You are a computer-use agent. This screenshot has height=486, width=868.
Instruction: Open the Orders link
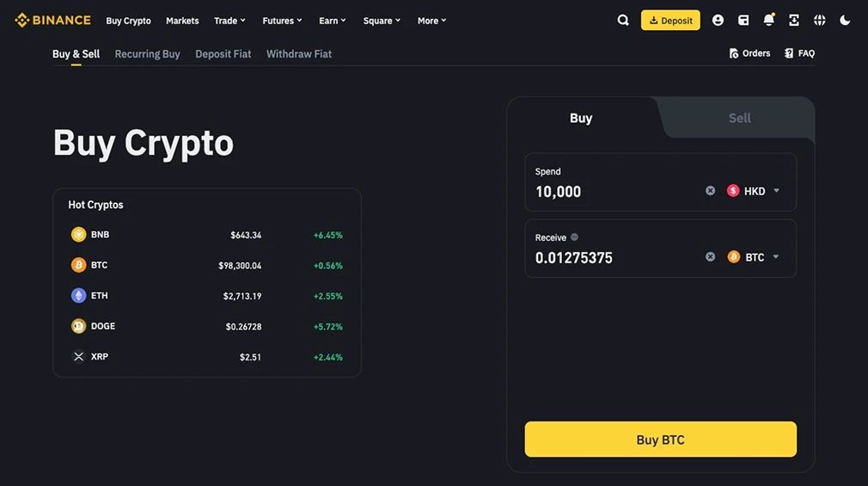749,53
